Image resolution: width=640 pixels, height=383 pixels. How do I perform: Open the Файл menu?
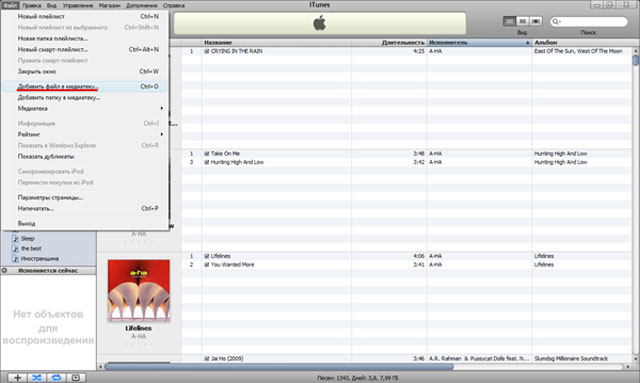(x=10, y=5)
